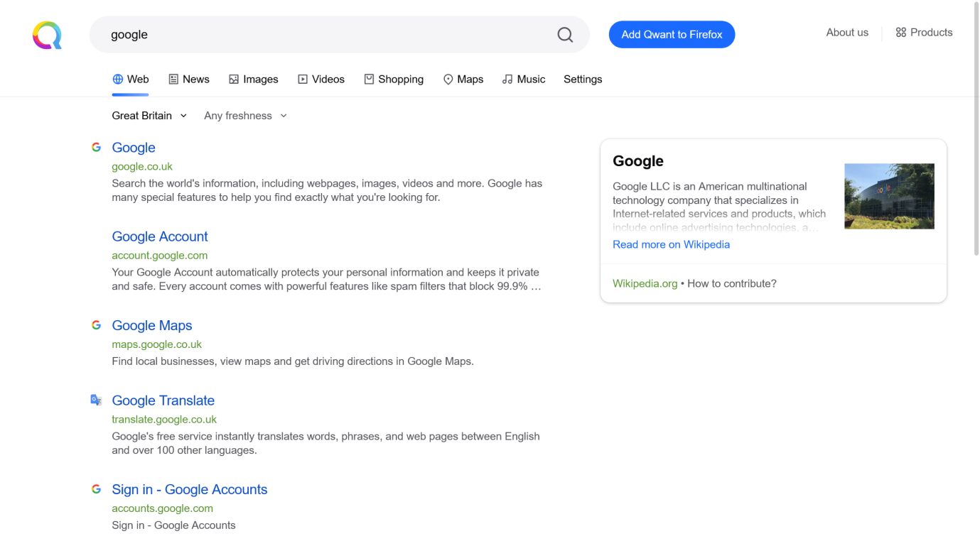This screenshot has height=551, width=980.
Task: Open the Read more on Wikipedia link
Action: (x=671, y=244)
